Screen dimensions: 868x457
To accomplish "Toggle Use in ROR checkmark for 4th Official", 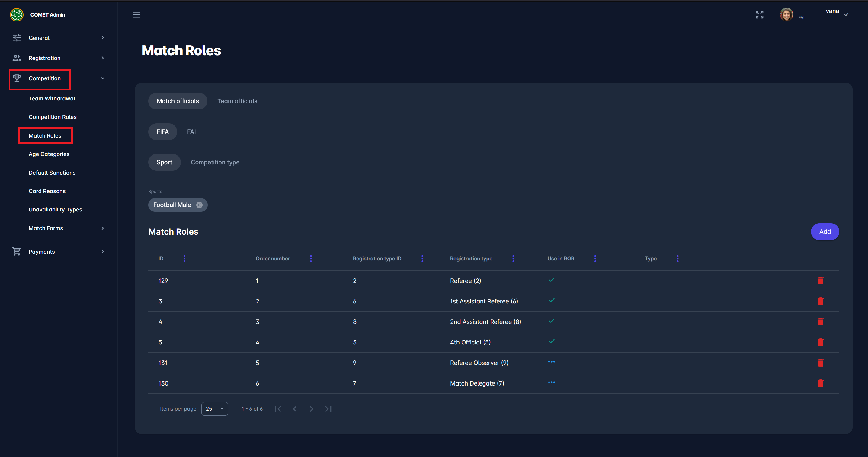I will 551,341.
